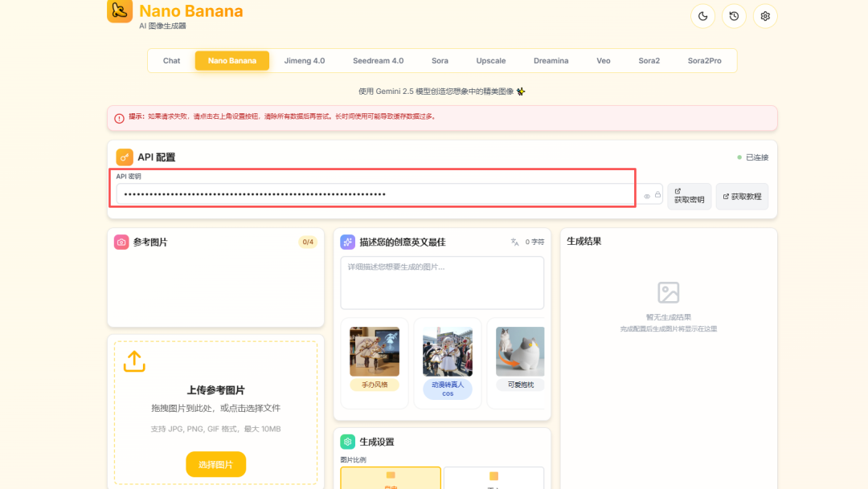Click the prompt text input area
The width and height of the screenshot is (868, 489).
pos(442,283)
